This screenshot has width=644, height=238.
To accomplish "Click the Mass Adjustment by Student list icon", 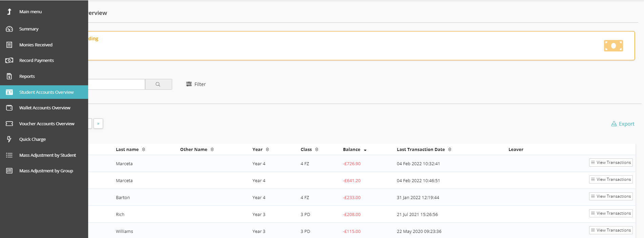I will [9, 155].
